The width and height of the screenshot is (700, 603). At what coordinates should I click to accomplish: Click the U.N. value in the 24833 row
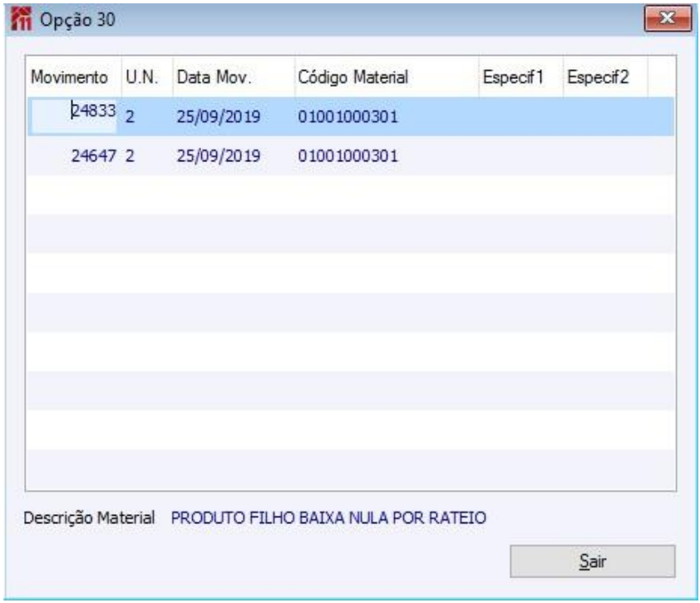coord(130,116)
